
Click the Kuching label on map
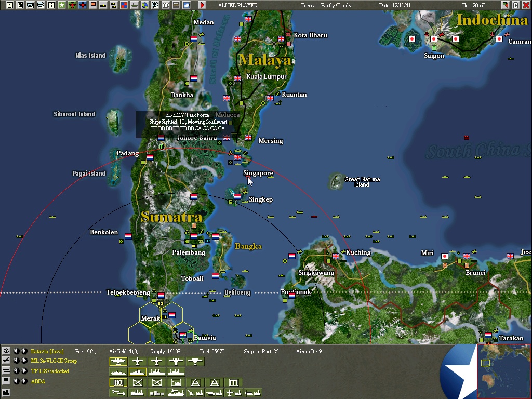click(x=358, y=252)
